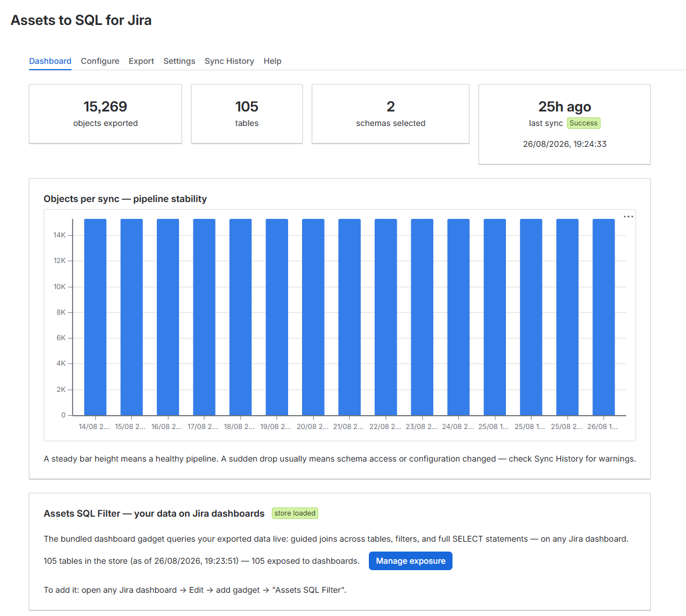
Task: Click the bar for 17/08
Action: point(204,317)
